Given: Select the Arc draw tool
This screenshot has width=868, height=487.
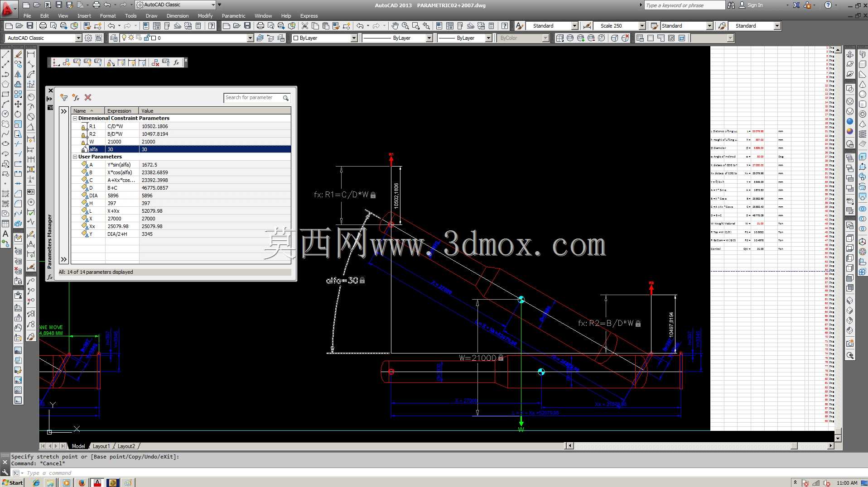Looking at the screenshot, I should pyautogui.click(x=5, y=104).
